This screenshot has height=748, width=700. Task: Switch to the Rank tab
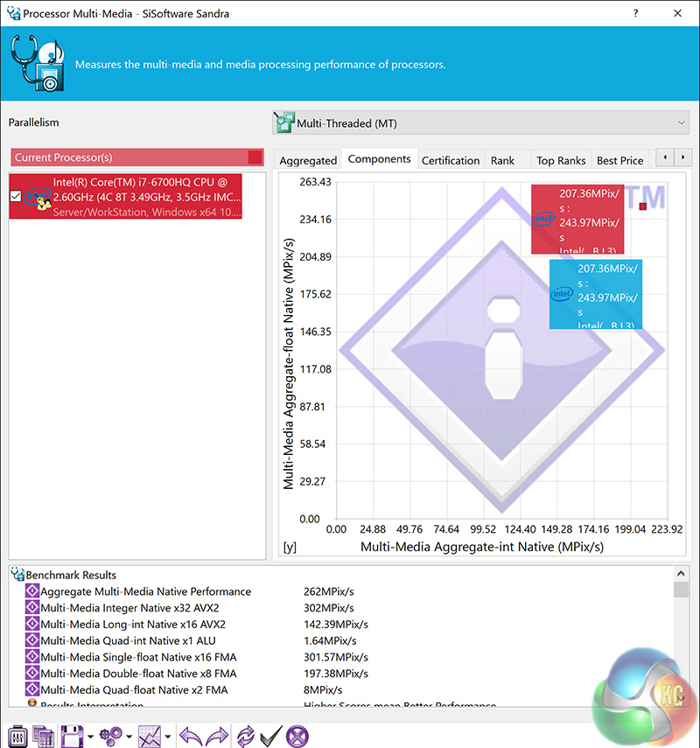tap(502, 161)
